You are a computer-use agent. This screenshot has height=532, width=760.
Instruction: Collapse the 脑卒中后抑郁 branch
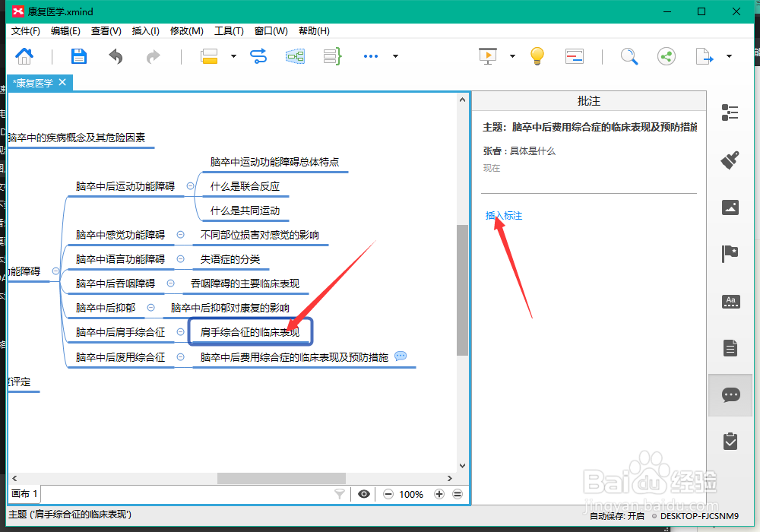click(x=151, y=308)
